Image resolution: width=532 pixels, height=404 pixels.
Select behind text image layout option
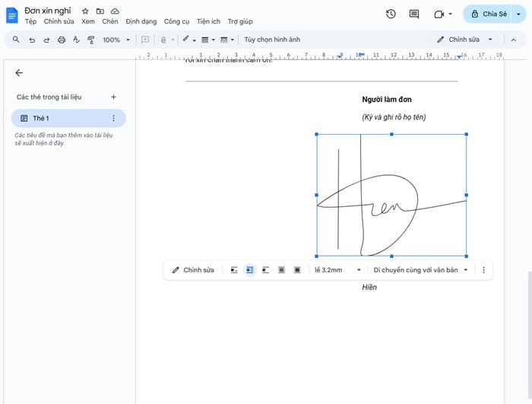coord(281,270)
